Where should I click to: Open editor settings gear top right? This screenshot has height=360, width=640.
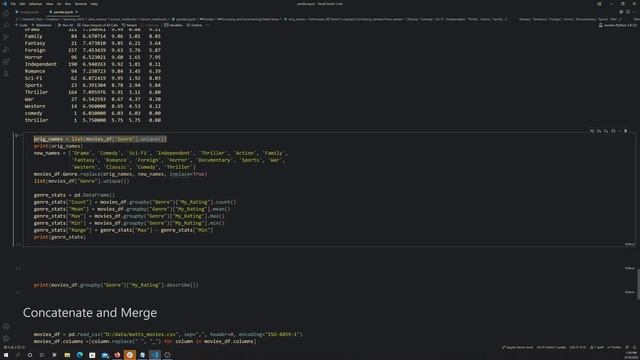621,12
